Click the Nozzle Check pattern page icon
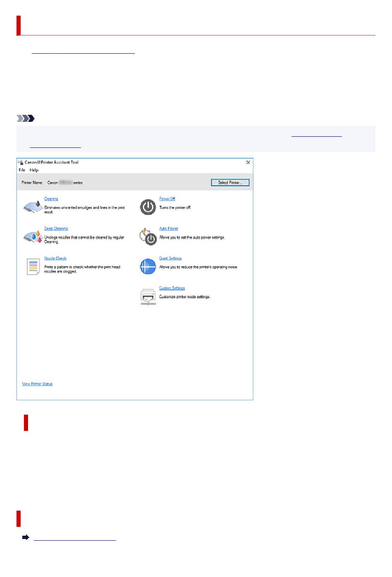The height and width of the screenshot is (577, 392). [x=33, y=267]
